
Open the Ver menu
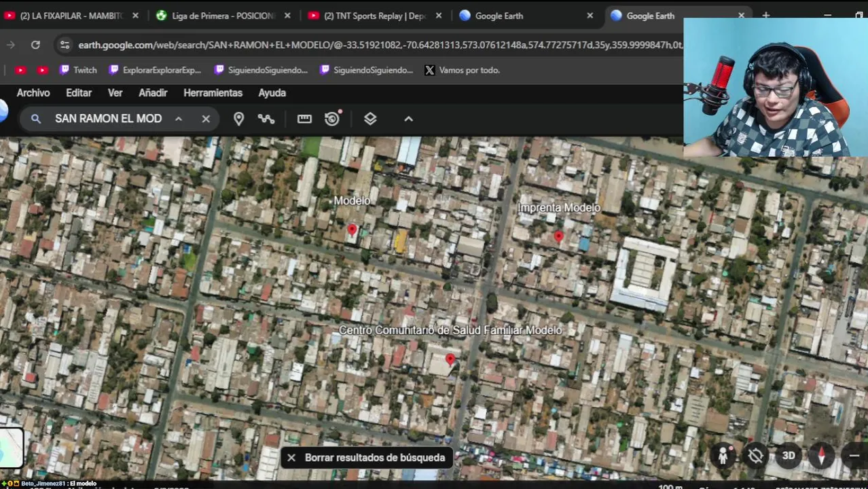[x=115, y=92]
